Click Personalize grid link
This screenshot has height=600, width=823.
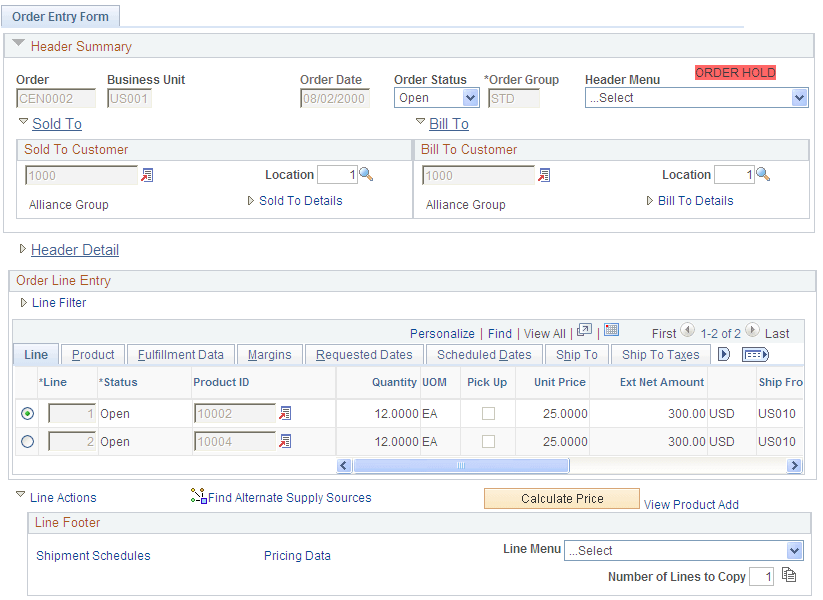(x=442, y=333)
